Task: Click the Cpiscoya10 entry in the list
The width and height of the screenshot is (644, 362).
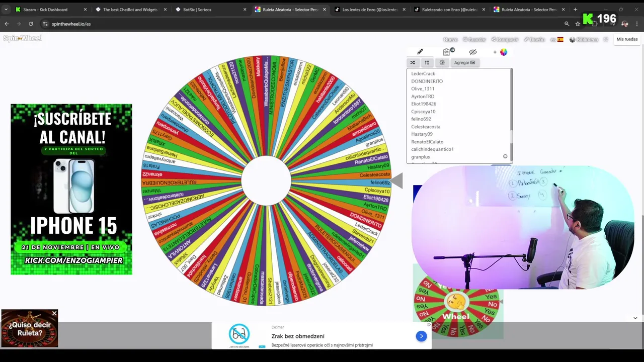Action: (x=423, y=111)
